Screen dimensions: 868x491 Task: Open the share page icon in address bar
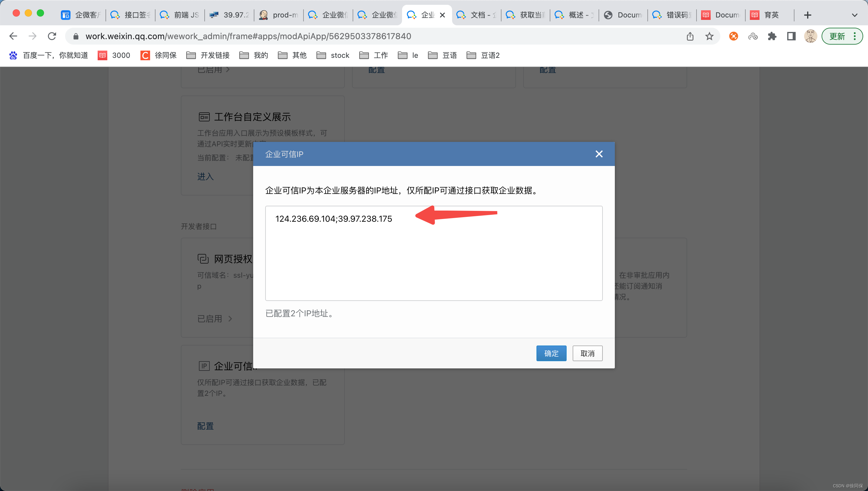tap(690, 36)
